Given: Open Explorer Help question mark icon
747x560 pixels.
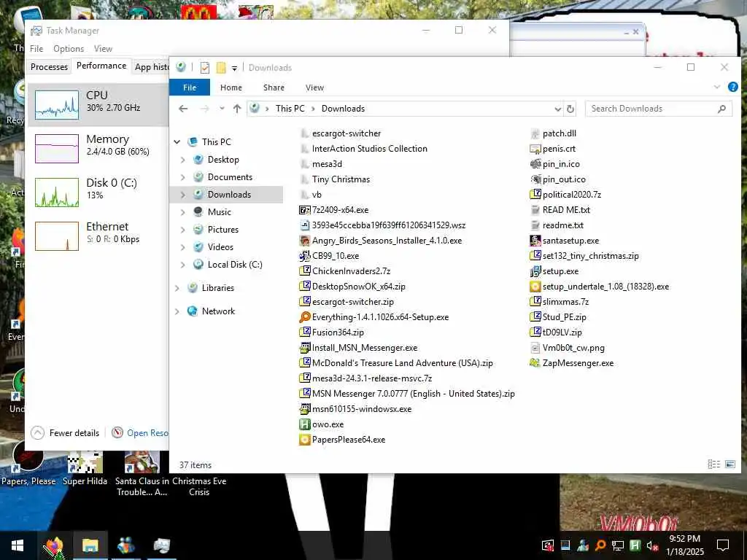Looking at the screenshot, I should [732, 87].
